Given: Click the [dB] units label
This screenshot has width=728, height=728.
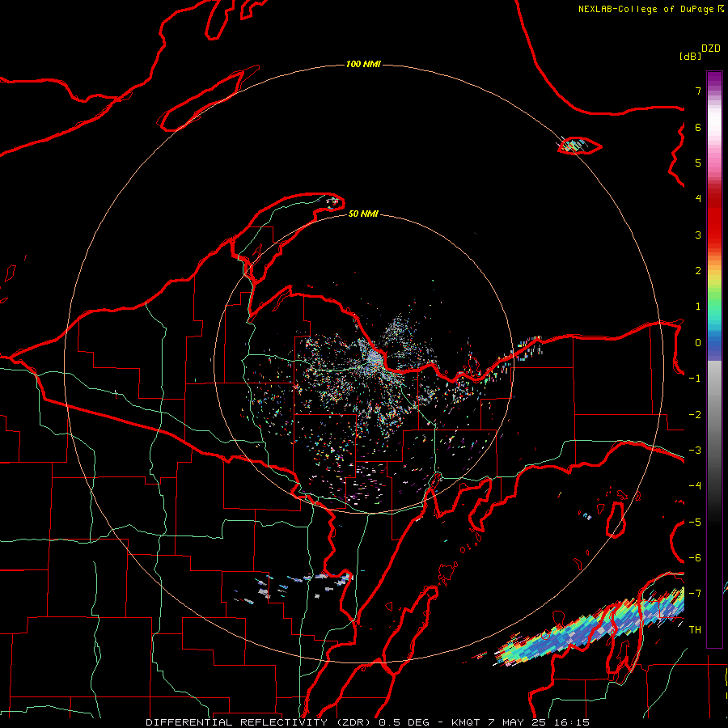Looking at the screenshot, I should [690, 56].
